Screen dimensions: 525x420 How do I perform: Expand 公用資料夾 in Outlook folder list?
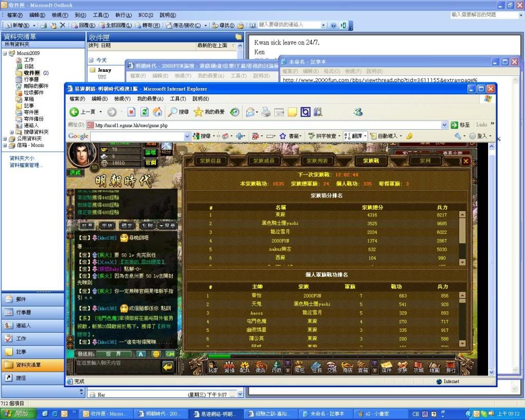[5, 138]
